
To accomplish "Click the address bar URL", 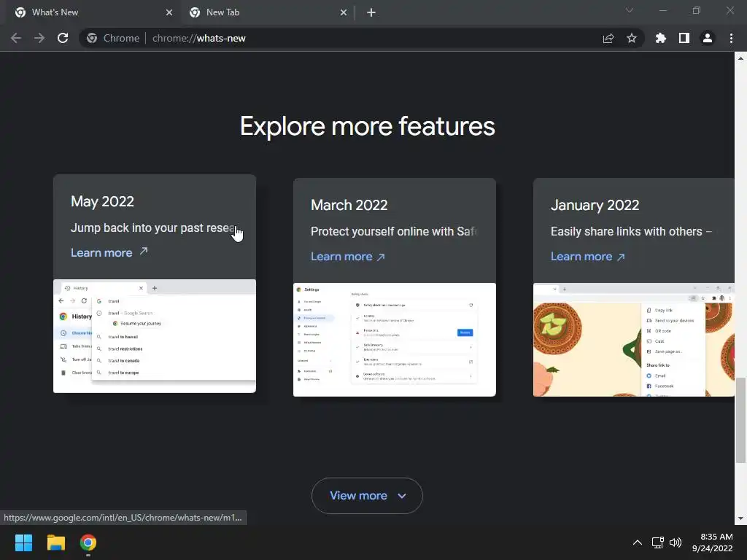I will [198, 38].
